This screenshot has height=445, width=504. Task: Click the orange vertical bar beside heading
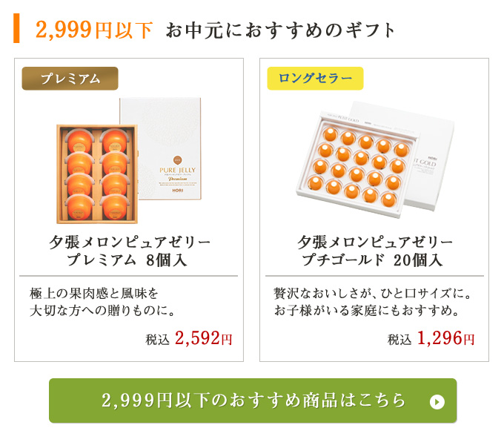16,28
